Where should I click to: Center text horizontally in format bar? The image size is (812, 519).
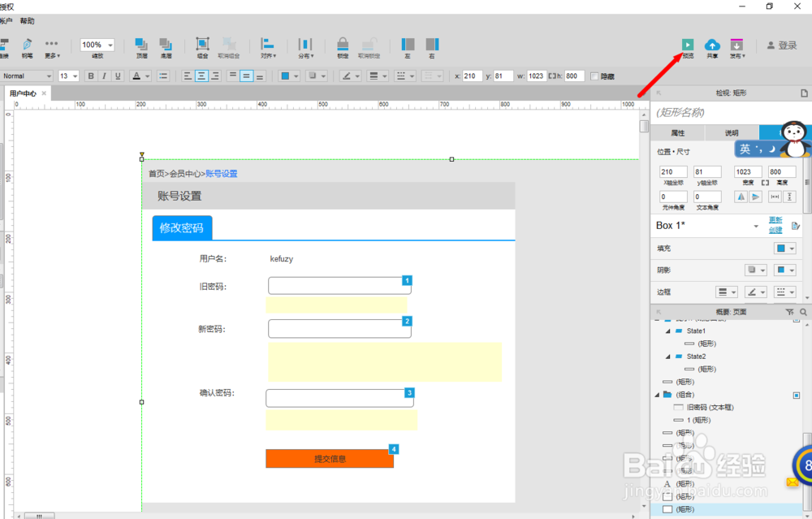tap(201, 76)
